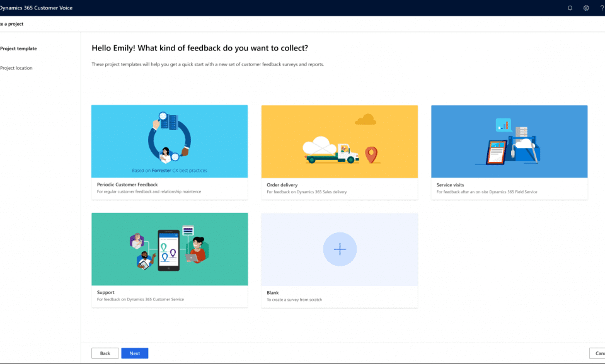Click the location pin in Order delivery image

pyautogui.click(x=371, y=153)
